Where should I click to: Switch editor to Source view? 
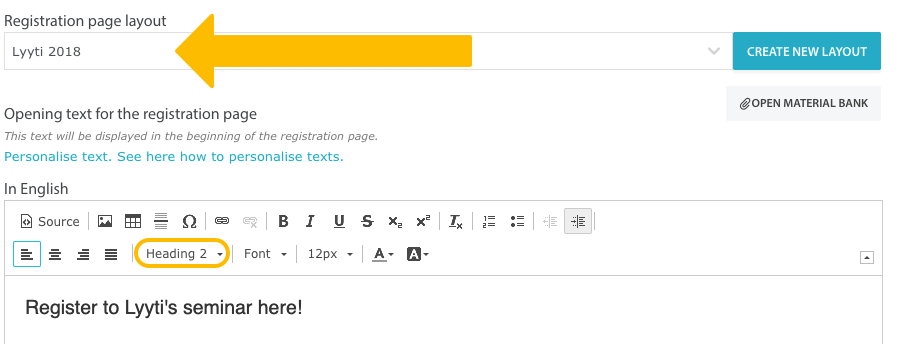(x=50, y=221)
